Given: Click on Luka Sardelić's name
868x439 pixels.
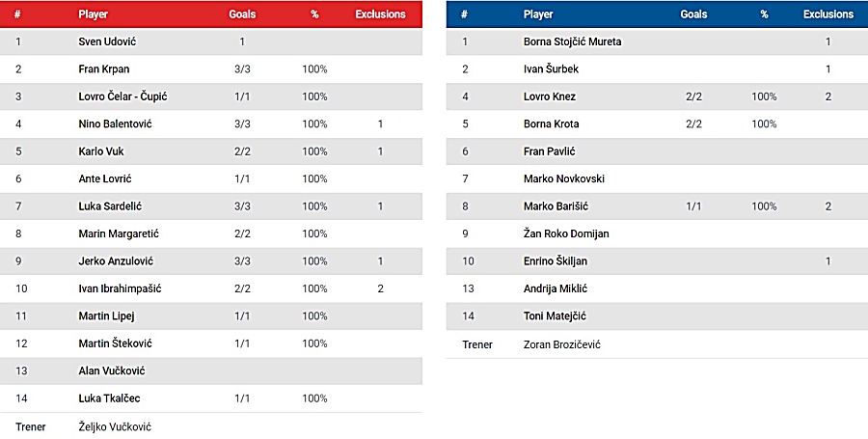Looking at the screenshot, I should [113, 206].
